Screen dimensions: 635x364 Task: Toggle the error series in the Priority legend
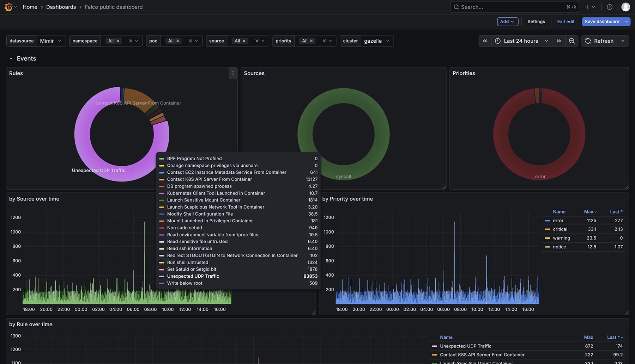558,220
